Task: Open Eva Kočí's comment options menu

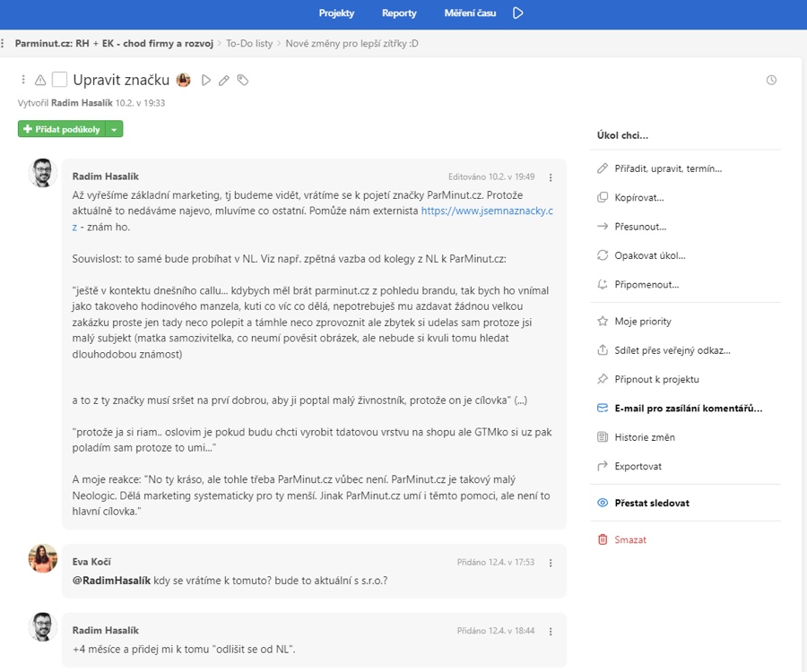Action: 551,563
